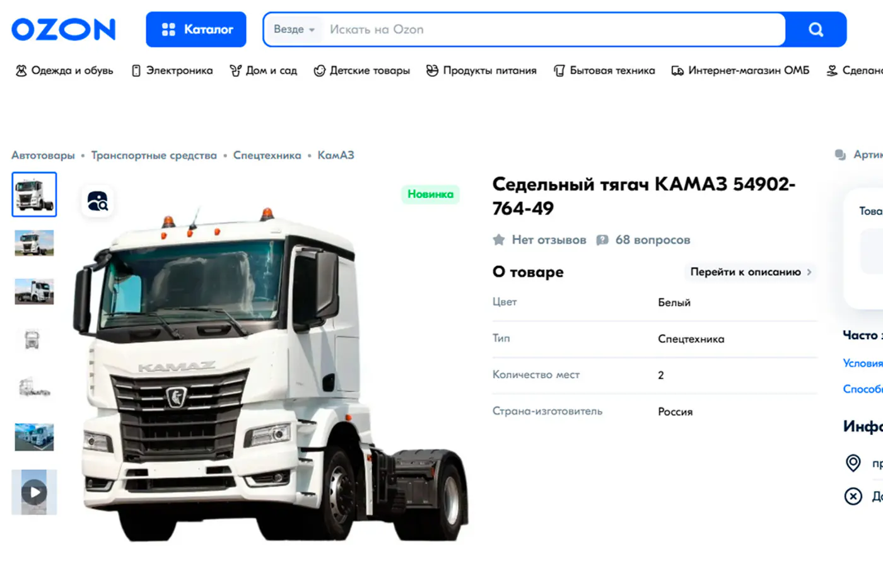
Task: Click the crossed-circle delivery icon
Action: (x=853, y=497)
